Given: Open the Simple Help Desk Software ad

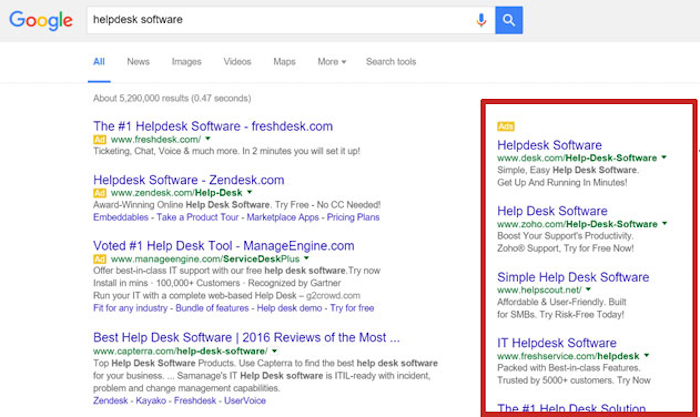Looking at the screenshot, I should pos(573,277).
